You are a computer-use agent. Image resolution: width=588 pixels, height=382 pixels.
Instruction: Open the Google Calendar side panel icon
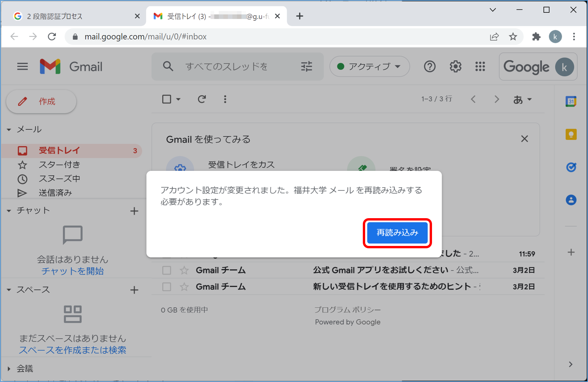pos(571,102)
